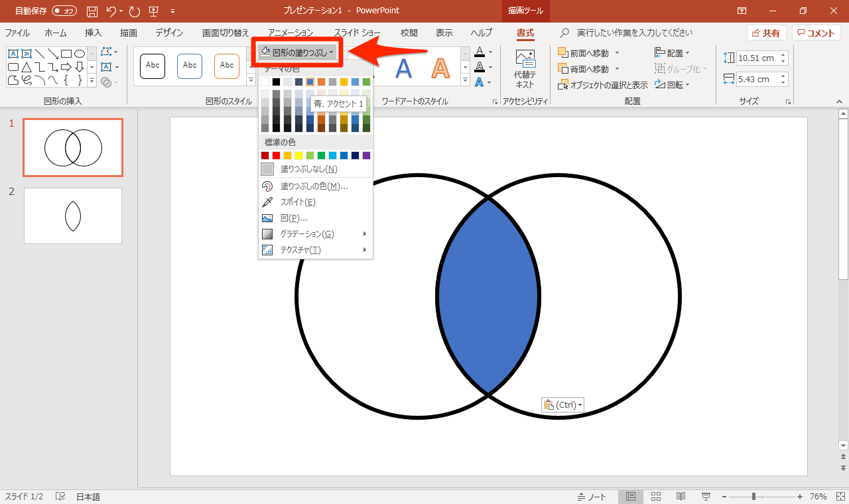This screenshot has width=849, height=504.
Task: Expand the shapes gallery More arrow
Action: [91, 81]
